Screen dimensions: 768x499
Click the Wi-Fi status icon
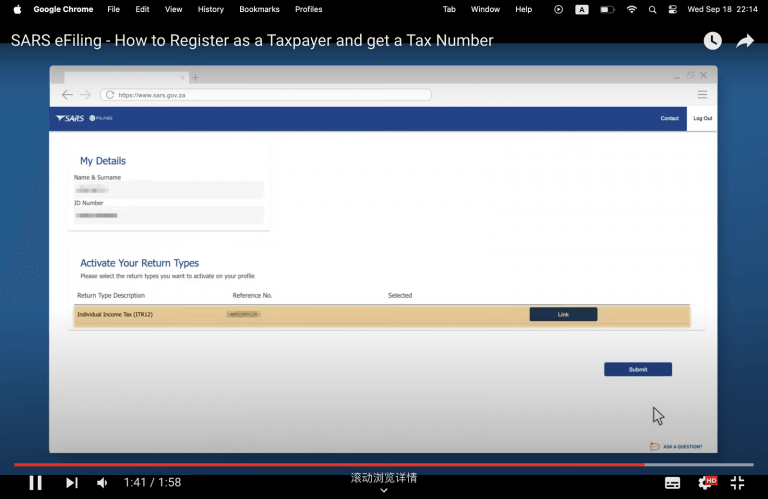[631, 9]
